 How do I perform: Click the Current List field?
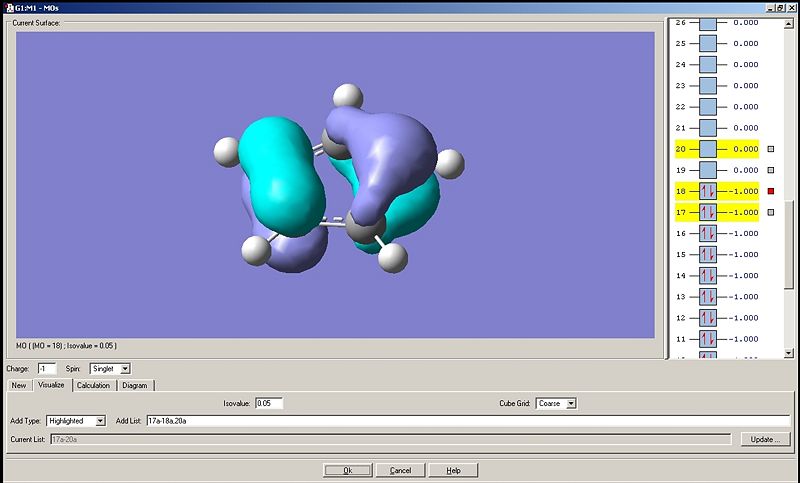point(391,439)
